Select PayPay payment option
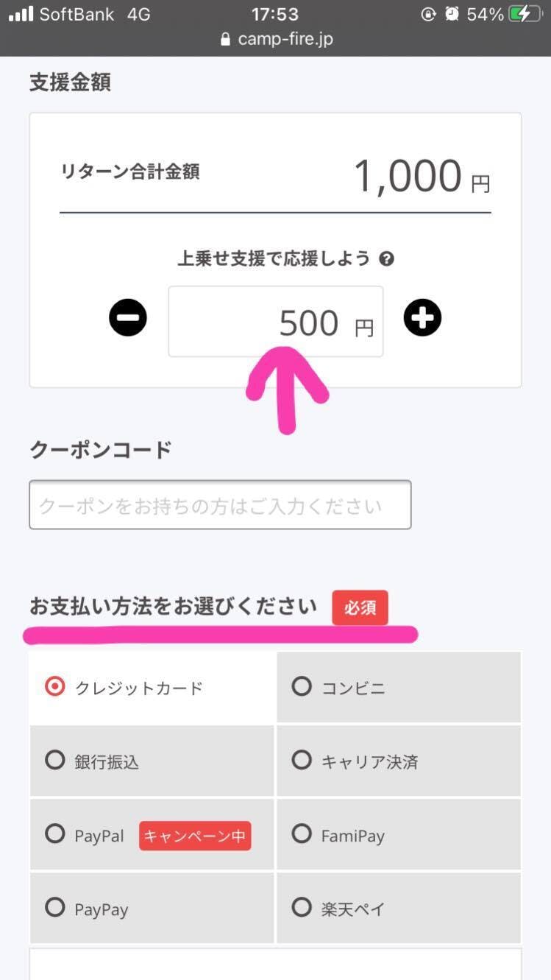The width and height of the screenshot is (551, 980). [55, 909]
